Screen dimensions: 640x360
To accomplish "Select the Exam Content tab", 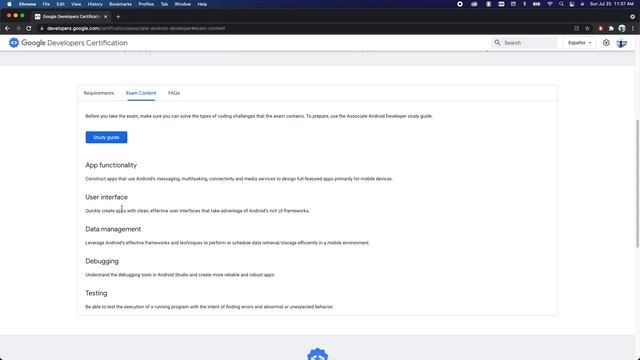I will tap(141, 93).
